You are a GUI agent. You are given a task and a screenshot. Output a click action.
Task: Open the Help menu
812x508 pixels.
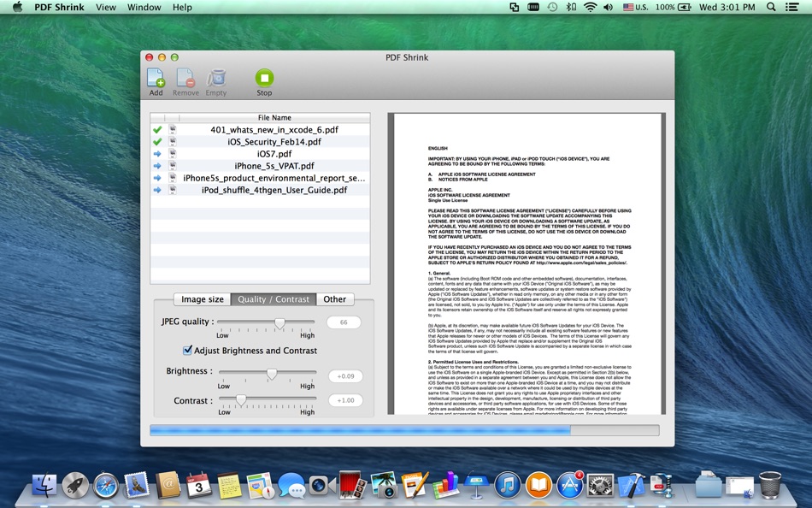point(182,7)
